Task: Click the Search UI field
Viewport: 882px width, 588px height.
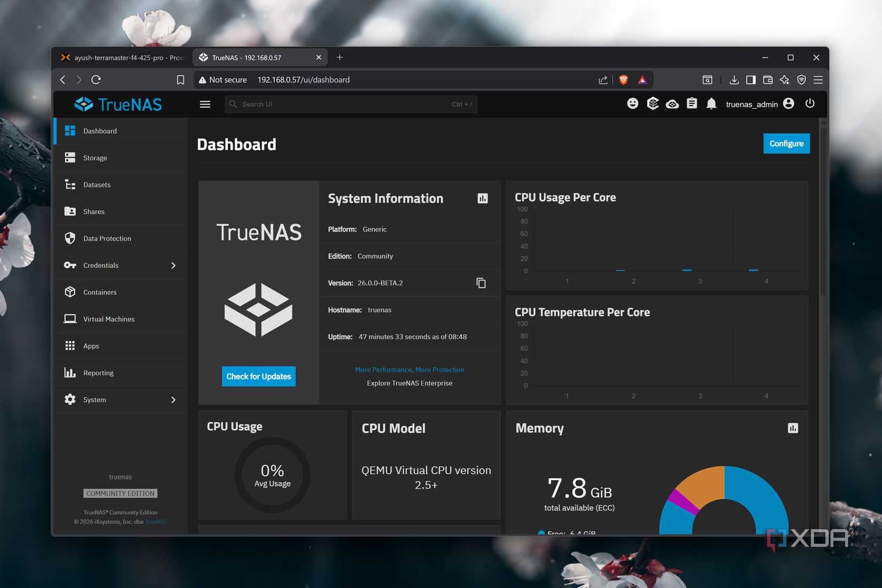Action: tap(351, 104)
